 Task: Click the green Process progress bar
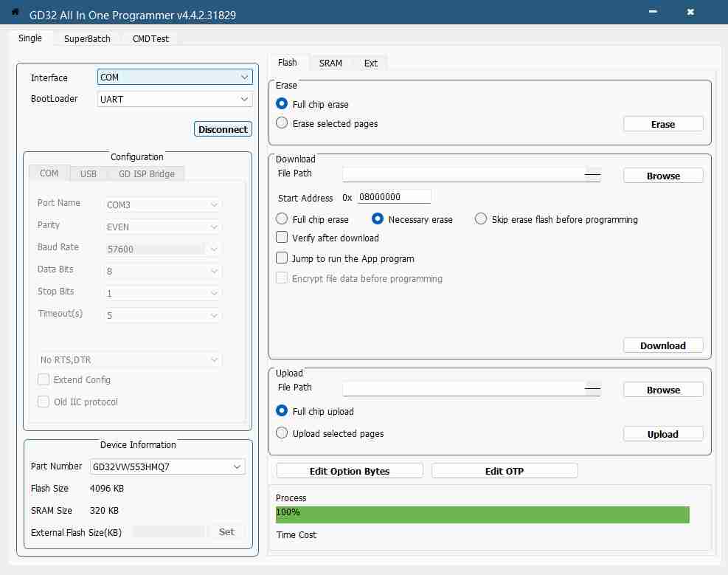point(482,514)
